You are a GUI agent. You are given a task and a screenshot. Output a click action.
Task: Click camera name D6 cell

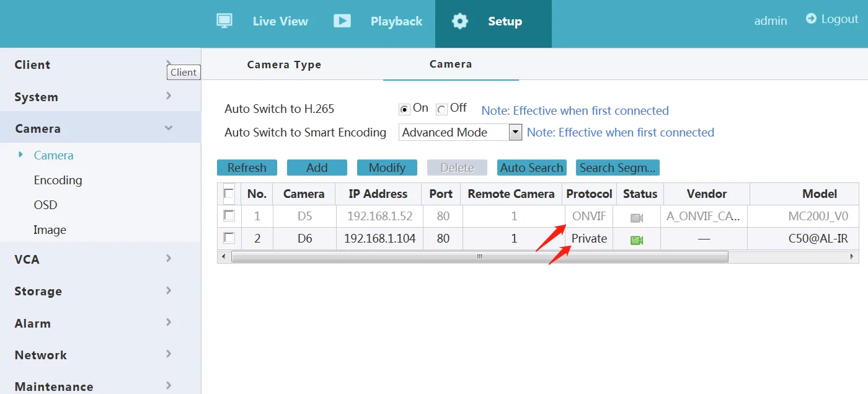click(x=304, y=238)
